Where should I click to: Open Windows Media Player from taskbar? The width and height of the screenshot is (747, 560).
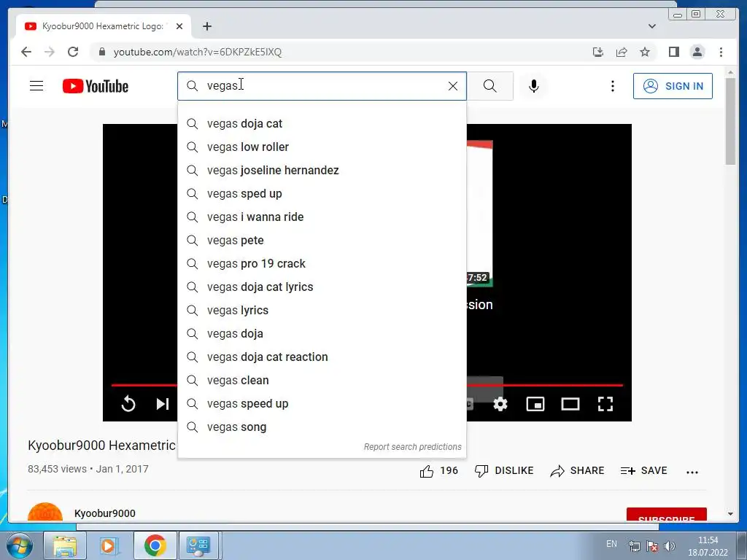click(x=108, y=545)
